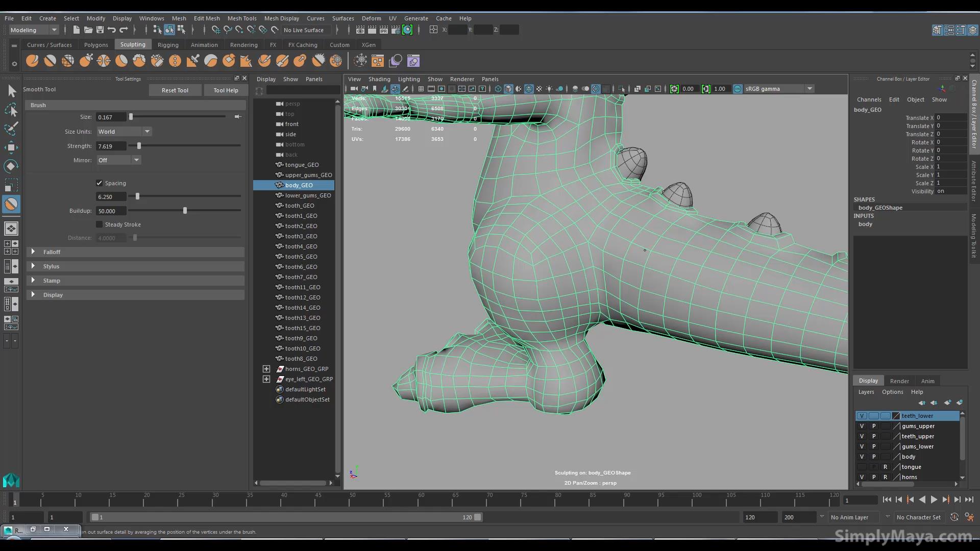980x551 pixels.
Task: Click the snap to grids magnet icon
Action: (216, 30)
